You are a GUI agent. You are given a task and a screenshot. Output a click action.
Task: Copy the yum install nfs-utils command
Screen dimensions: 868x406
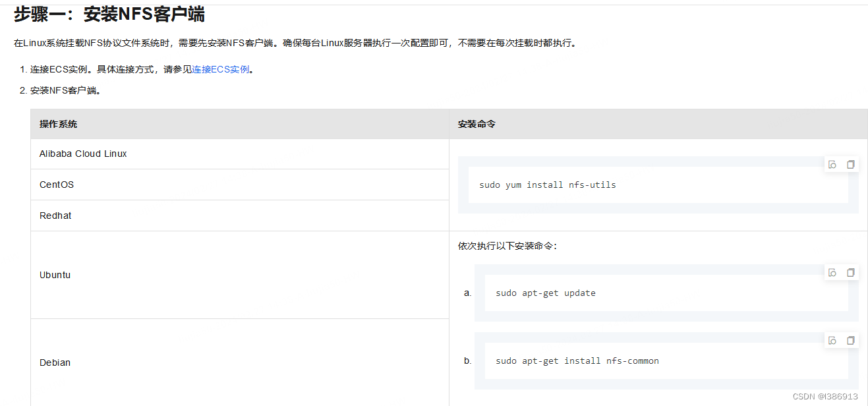(x=850, y=165)
